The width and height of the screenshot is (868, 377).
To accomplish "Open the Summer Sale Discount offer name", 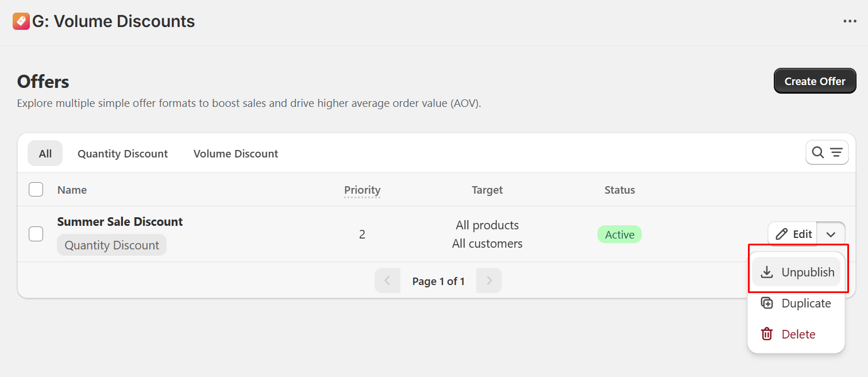I will 120,222.
